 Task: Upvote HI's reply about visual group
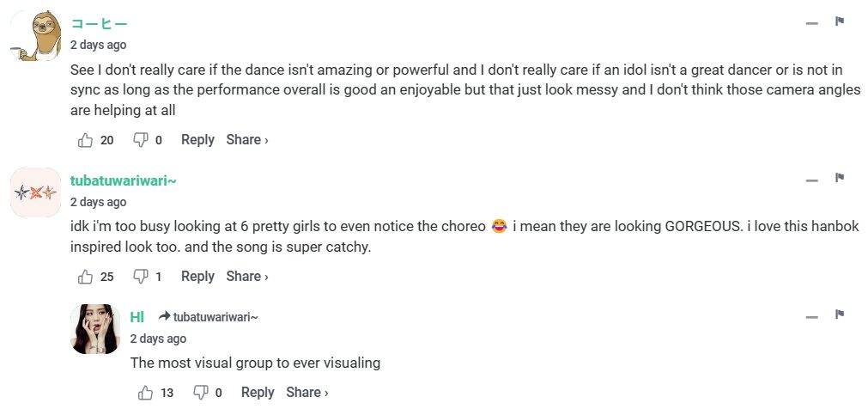click(146, 393)
